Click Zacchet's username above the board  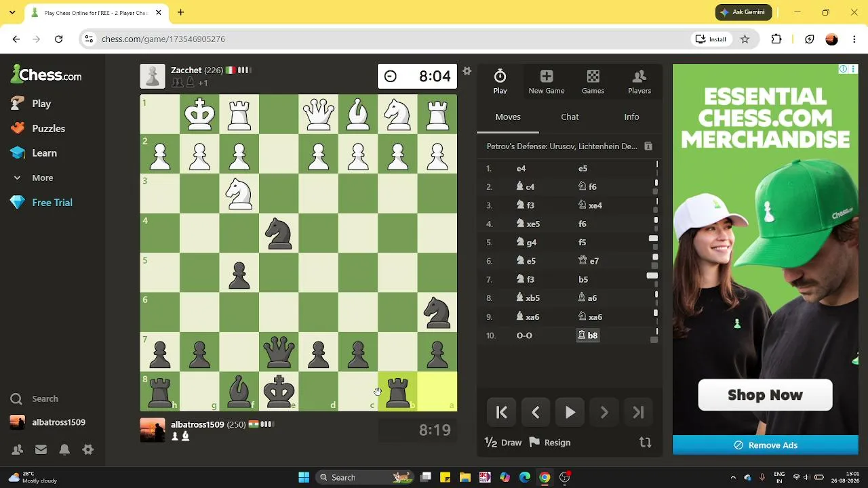tap(186, 70)
